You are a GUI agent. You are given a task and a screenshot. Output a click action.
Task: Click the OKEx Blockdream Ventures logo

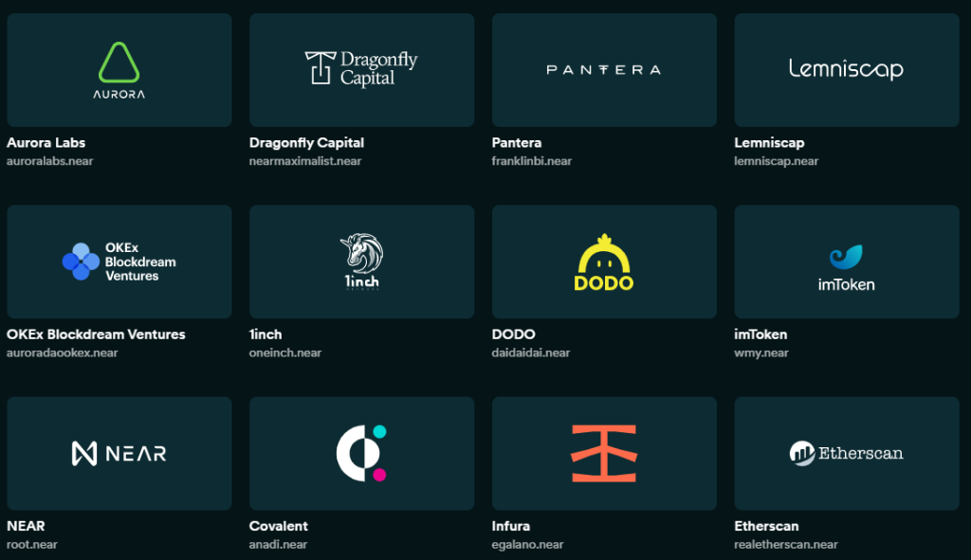[x=119, y=262]
